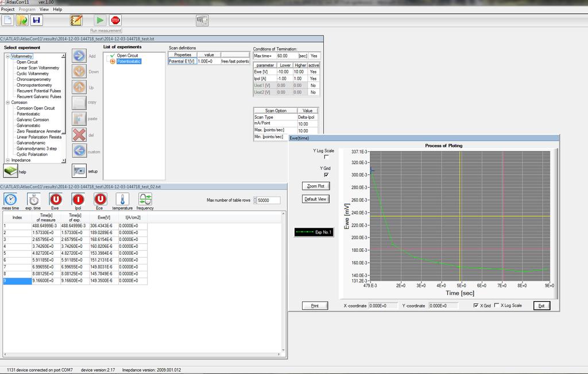
Task: Enable X Log Scale checkbox
Action: click(x=497, y=305)
